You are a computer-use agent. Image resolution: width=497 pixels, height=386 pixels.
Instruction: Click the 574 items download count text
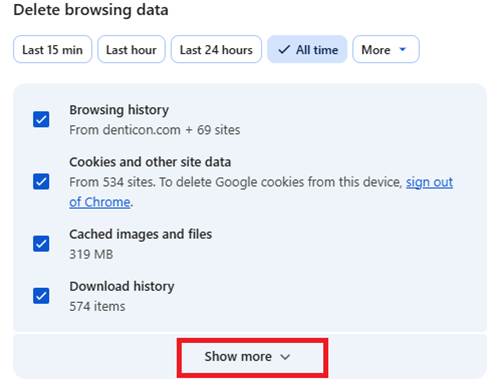click(97, 306)
